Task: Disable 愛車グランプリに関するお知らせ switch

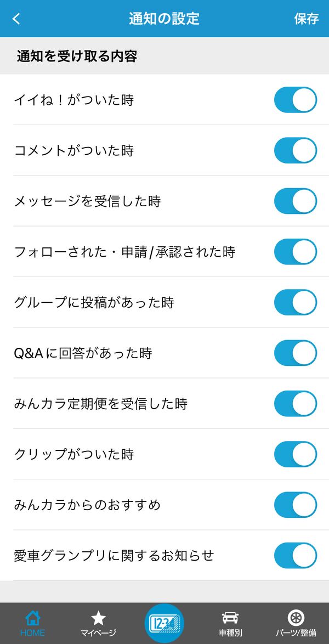Action: 296,556
